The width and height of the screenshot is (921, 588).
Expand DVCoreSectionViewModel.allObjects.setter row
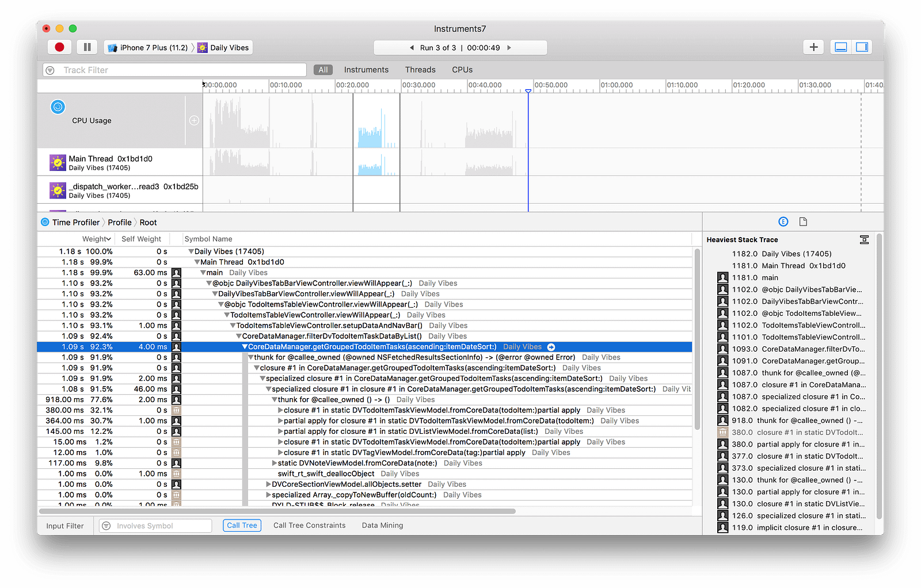point(268,484)
